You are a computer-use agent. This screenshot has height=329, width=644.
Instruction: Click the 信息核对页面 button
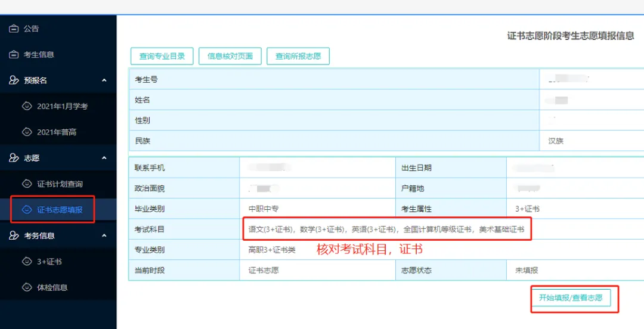pyautogui.click(x=230, y=56)
